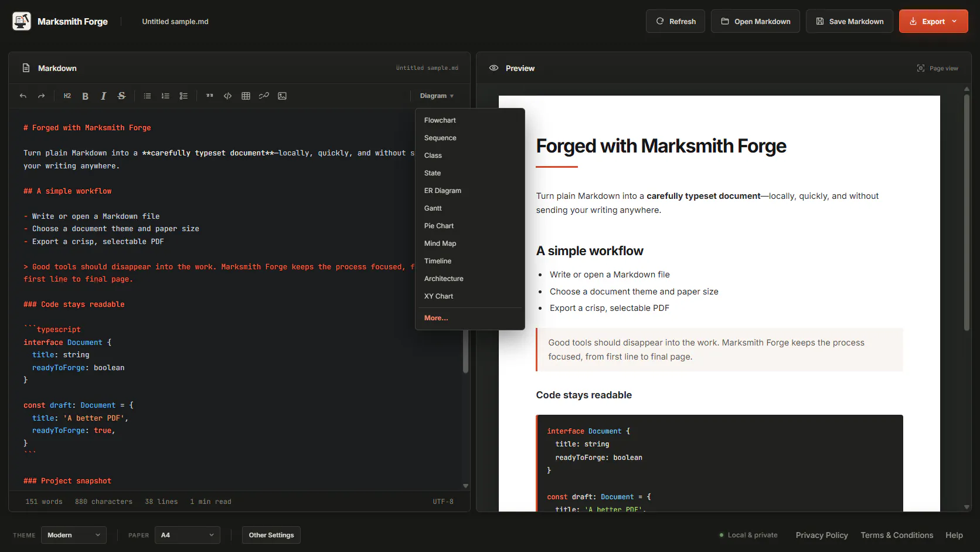Screen dimensions: 980x552
Task: Click the '### Code stays readable' editor line
Action: (74, 304)
